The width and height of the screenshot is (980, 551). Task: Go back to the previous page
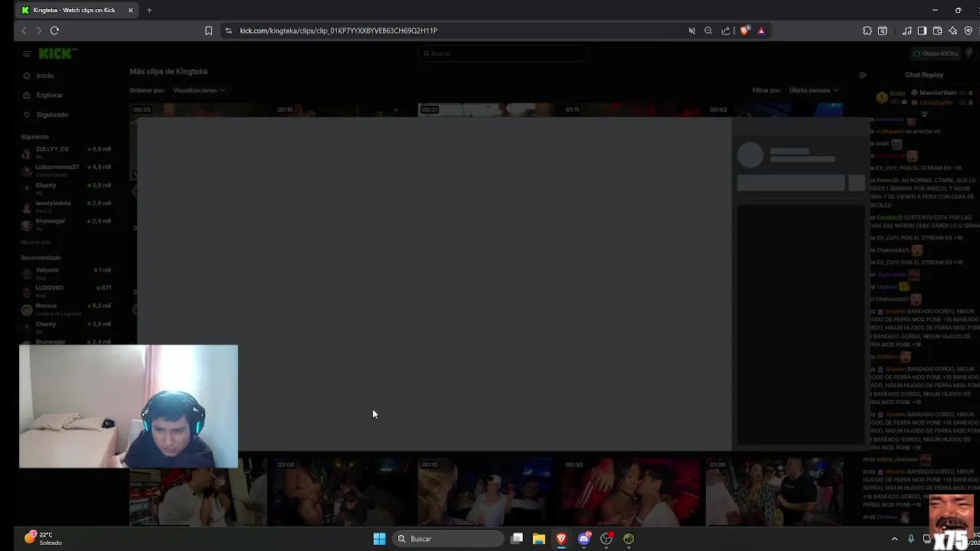24,31
